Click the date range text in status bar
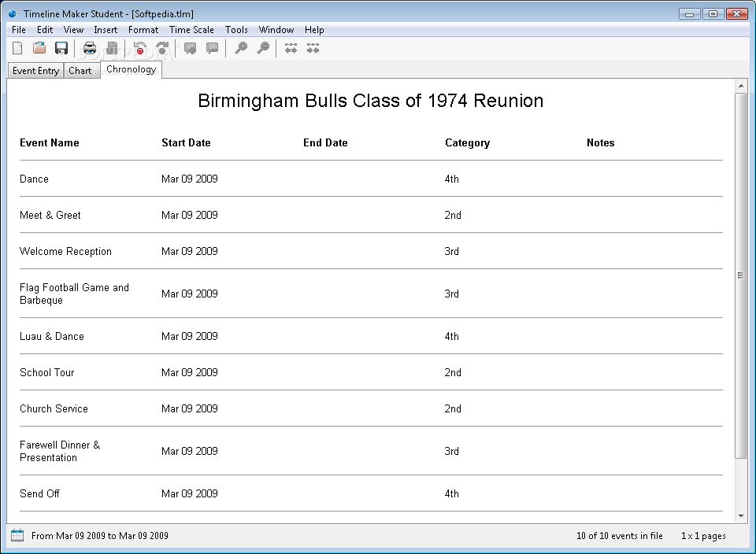 100,536
